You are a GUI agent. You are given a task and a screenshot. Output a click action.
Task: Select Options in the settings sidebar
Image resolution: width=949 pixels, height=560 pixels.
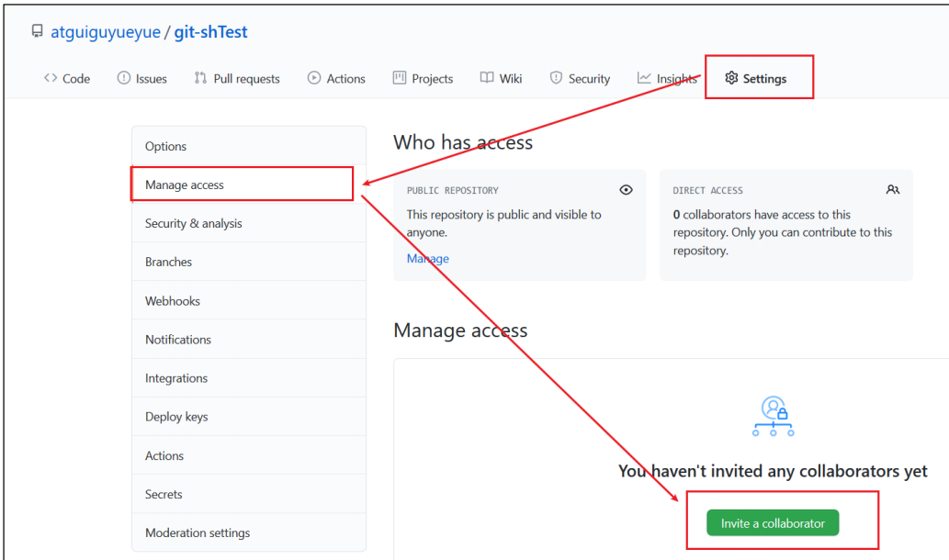click(249, 146)
